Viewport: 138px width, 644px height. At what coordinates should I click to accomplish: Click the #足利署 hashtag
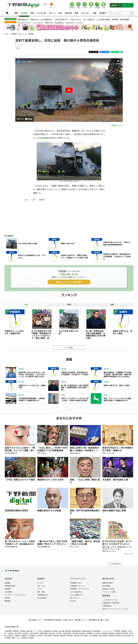click(x=41, y=200)
